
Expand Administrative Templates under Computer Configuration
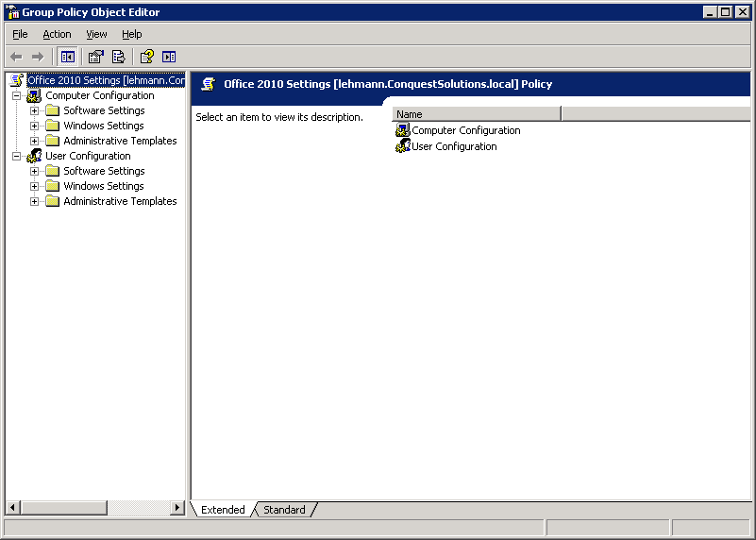point(34,141)
